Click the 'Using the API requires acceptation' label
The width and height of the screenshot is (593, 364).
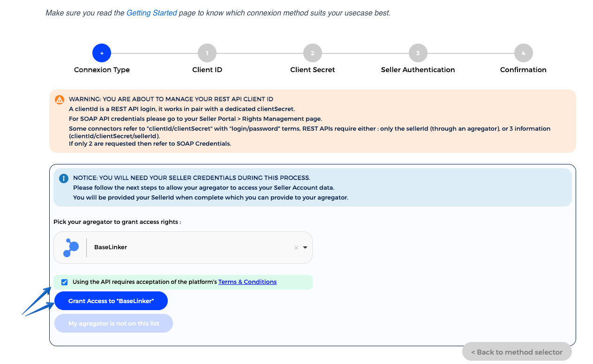click(x=144, y=282)
